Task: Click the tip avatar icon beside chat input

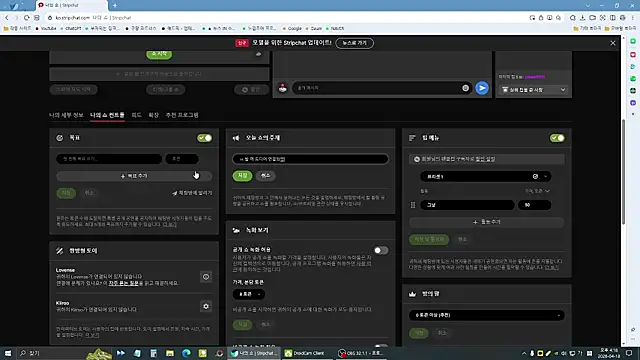Action: (282, 88)
